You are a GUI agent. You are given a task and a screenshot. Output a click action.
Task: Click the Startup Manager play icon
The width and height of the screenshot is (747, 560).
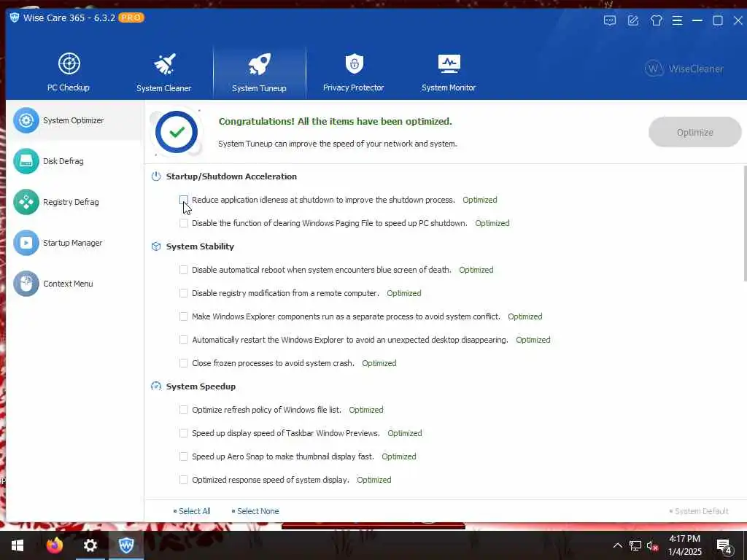coord(26,243)
